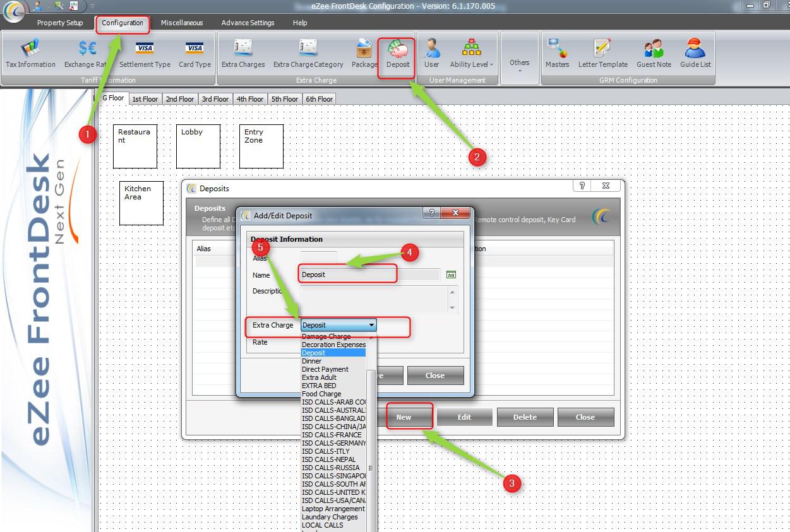Switch to 5th Floor tab
790x532 pixels.
click(285, 99)
